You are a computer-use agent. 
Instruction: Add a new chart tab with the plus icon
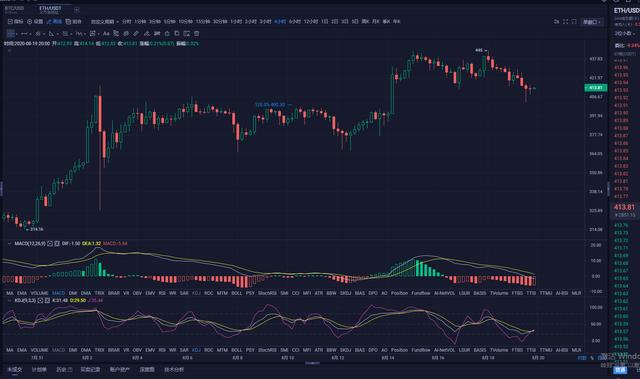point(77,9)
